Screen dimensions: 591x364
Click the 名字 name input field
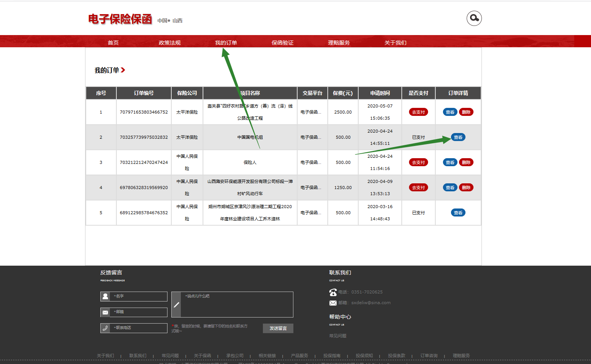click(x=139, y=297)
